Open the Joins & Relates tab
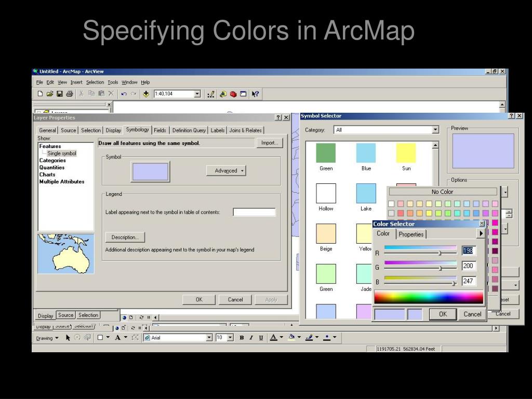Viewport: 532px width, 399px height. 245,130
